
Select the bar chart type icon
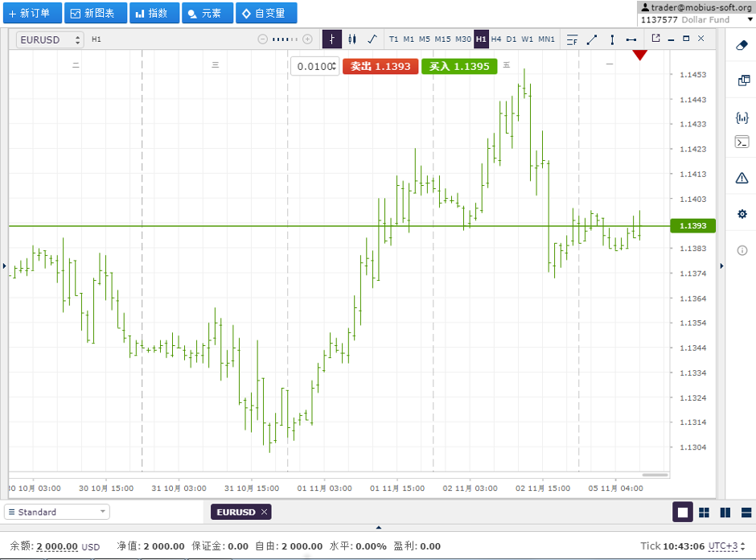[x=331, y=39]
